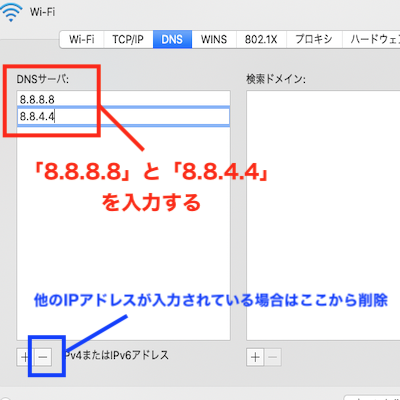400x400 pixels.
Task: Click the Wi-Fi icon in the header
Action: pyautogui.click(x=11, y=11)
